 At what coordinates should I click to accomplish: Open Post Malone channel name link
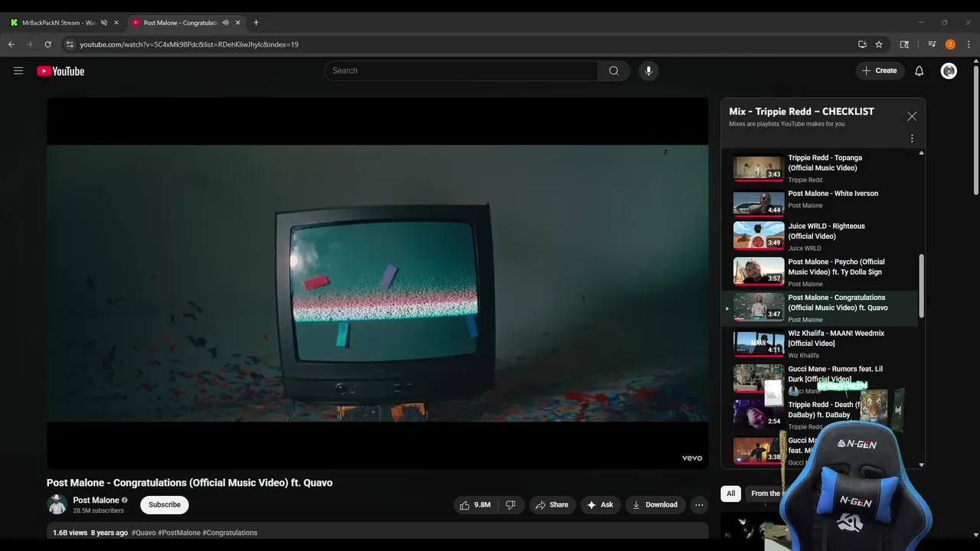(x=96, y=500)
